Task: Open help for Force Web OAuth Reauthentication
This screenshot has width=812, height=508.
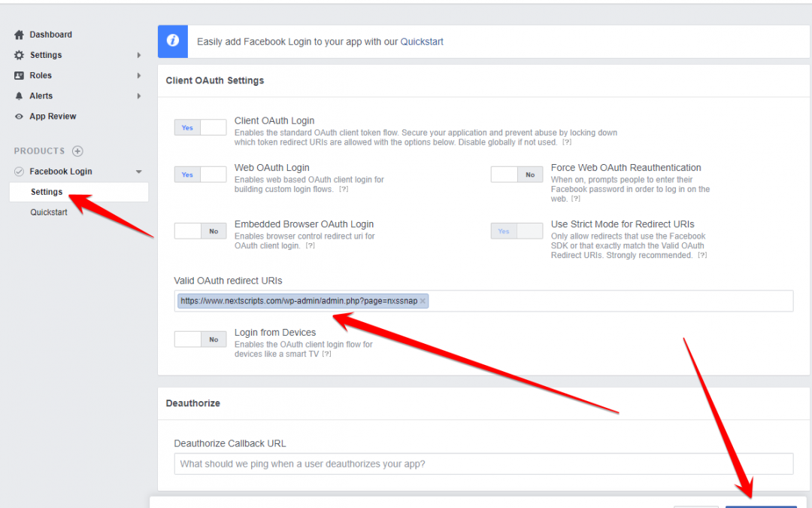Action: (x=576, y=199)
